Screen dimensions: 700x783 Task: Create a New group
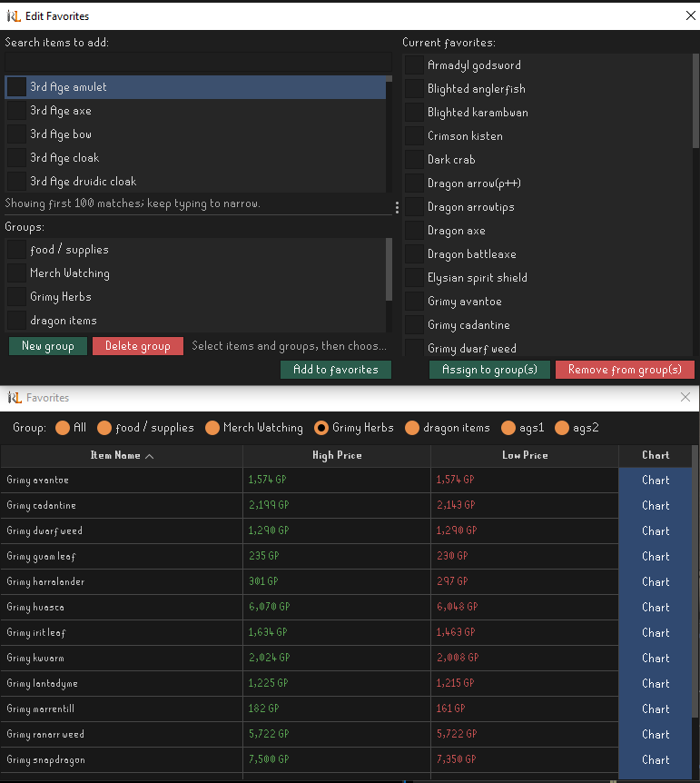(48, 346)
